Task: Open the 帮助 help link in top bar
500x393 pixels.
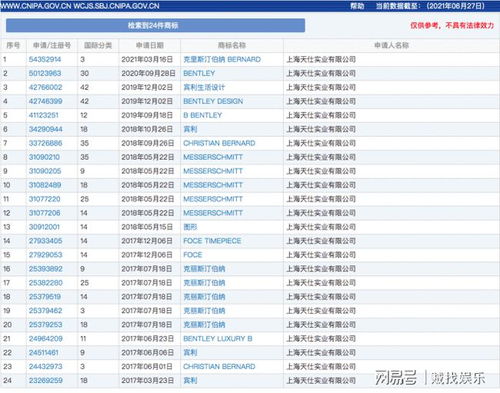Action: 357,6
